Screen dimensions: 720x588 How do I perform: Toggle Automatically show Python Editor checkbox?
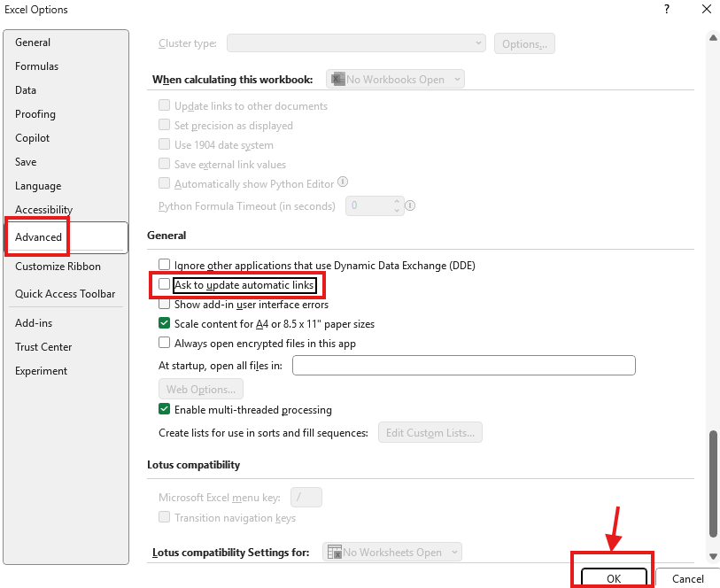pyautogui.click(x=164, y=183)
